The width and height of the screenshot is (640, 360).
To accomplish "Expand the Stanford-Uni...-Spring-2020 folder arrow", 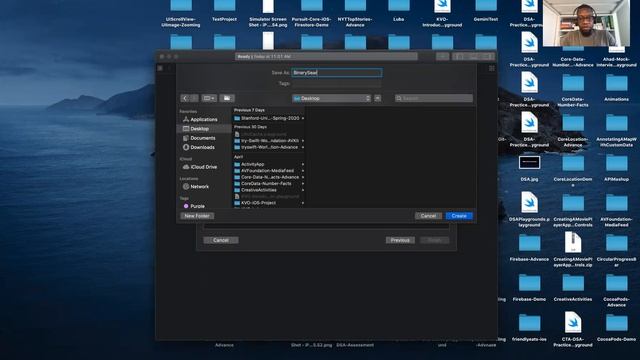I will click(302, 118).
